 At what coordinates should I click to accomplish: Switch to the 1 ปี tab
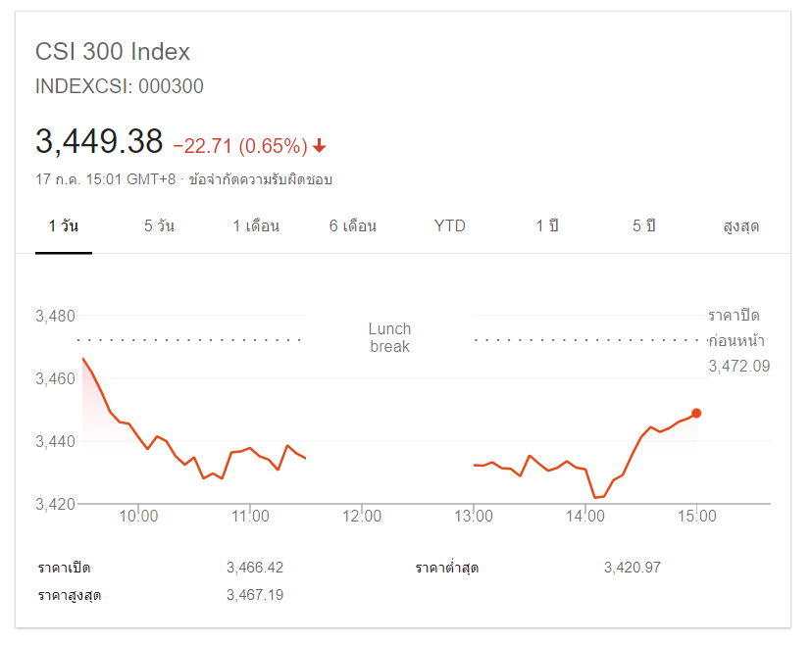[x=547, y=226]
